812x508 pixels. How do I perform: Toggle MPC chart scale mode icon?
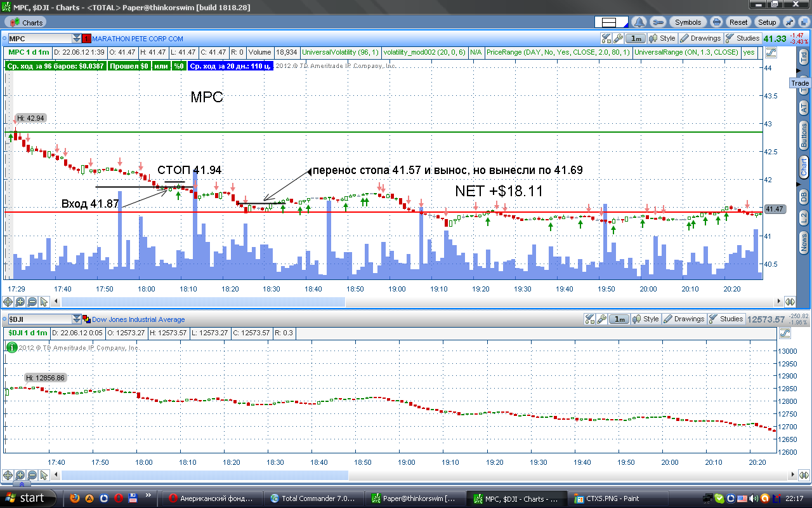771,52
